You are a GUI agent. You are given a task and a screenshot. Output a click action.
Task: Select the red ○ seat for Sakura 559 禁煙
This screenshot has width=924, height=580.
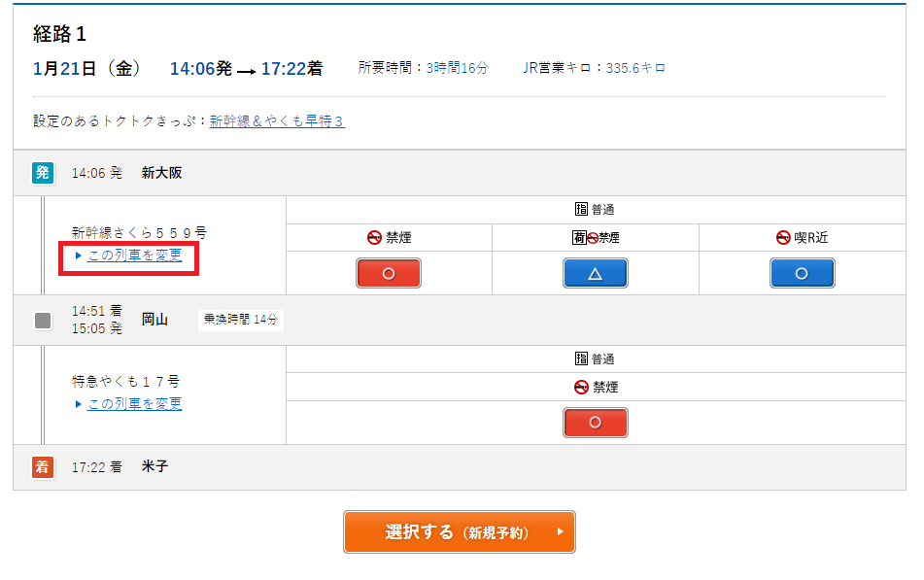[x=389, y=274]
